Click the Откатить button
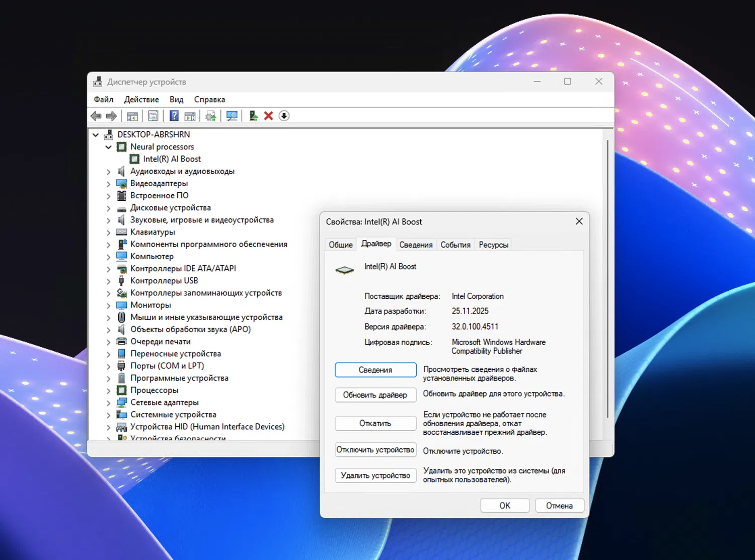The width and height of the screenshot is (755, 560). coord(375,423)
